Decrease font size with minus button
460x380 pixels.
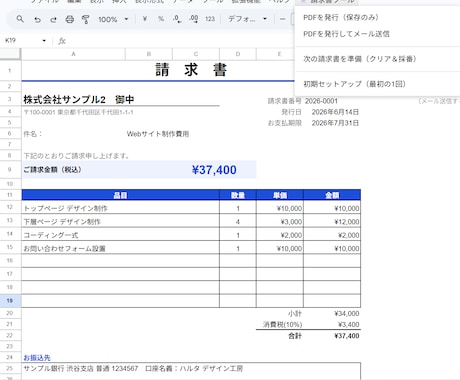282,19
